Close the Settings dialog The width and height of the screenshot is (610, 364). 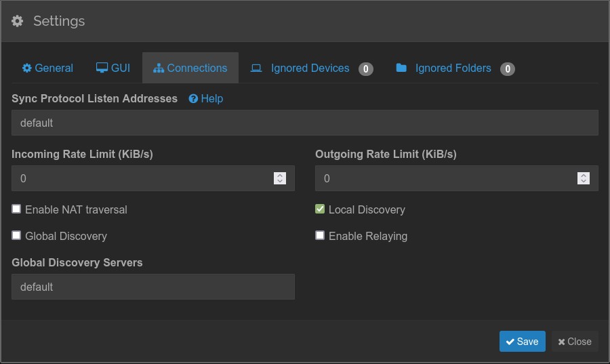click(x=575, y=342)
